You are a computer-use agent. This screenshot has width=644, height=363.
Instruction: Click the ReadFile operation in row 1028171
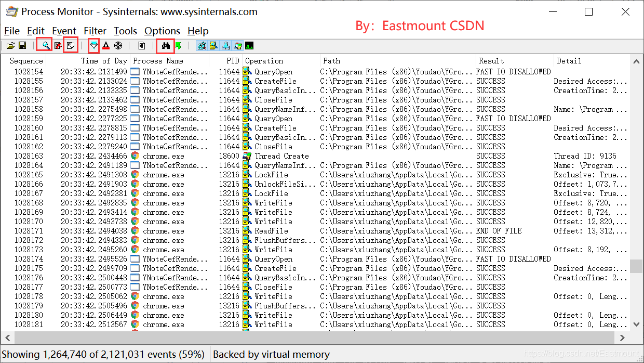tap(271, 231)
